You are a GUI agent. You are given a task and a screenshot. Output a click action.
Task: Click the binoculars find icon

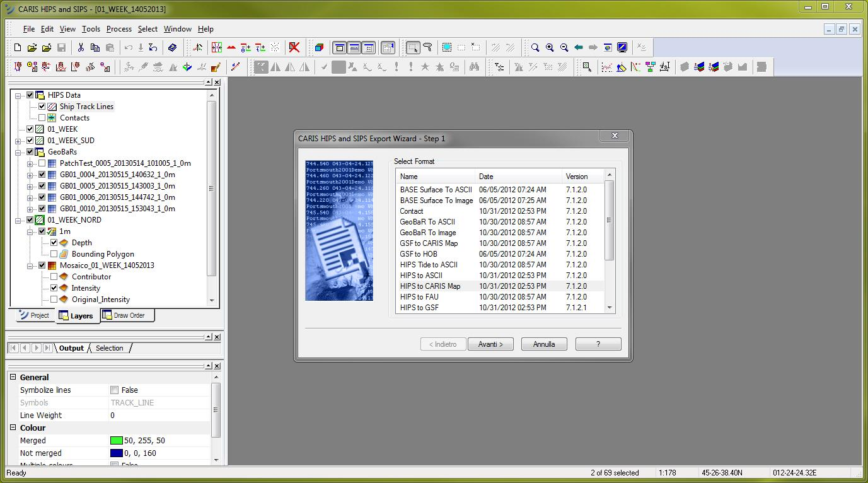click(474, 67)
